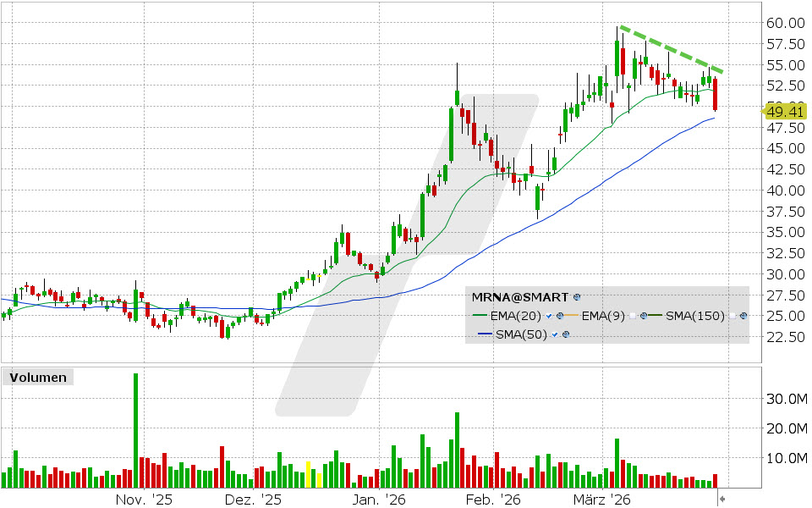Enable the SMA(150) indicator checkbox
This screenshot has width=812, height=508.
732,315
